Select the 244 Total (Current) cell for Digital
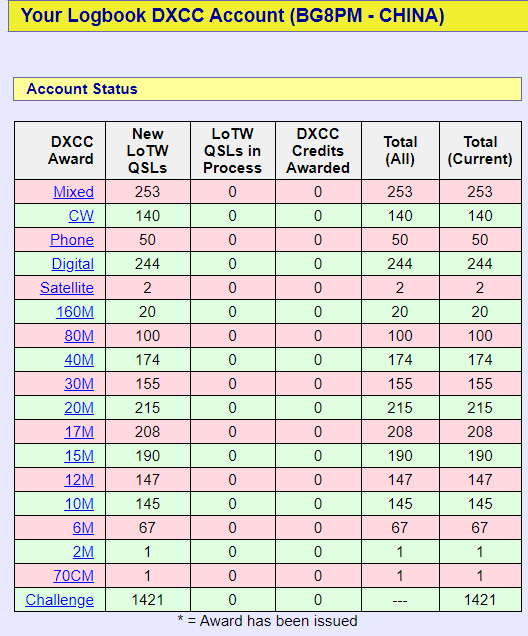 (x=480, y=264)
